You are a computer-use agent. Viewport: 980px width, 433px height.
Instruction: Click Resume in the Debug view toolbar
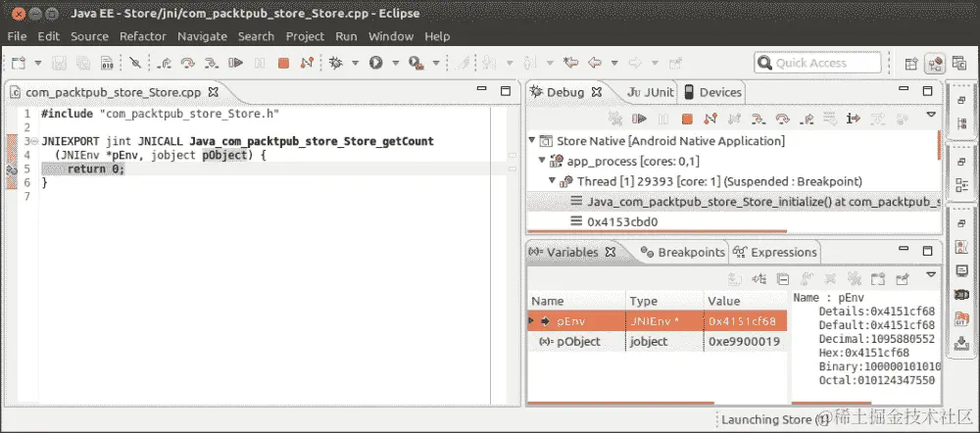pos(639,119)
